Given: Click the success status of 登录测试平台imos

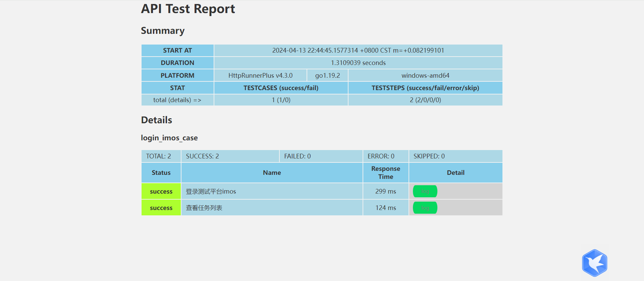Looking at the screenshot, I should coord(161,191).
